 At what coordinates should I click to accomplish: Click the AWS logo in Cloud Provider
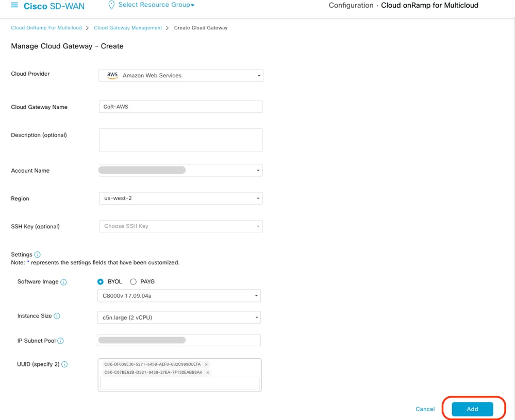tap(112, 75)
